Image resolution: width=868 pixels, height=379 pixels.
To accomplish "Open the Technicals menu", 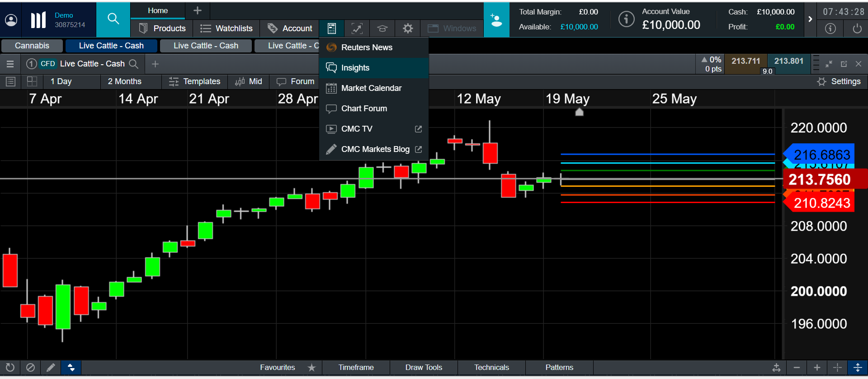I will click(491, 368).
